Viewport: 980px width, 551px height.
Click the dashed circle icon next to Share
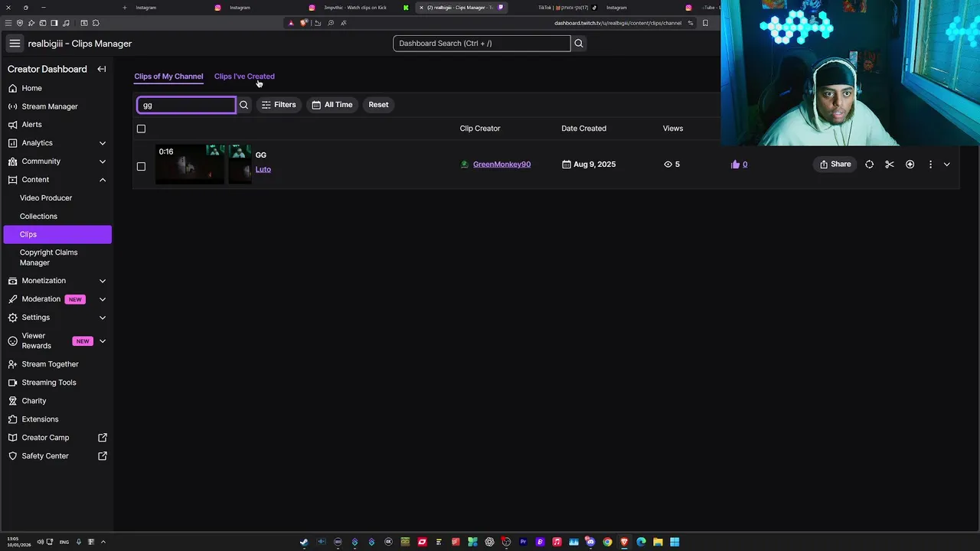click(869, 165)
